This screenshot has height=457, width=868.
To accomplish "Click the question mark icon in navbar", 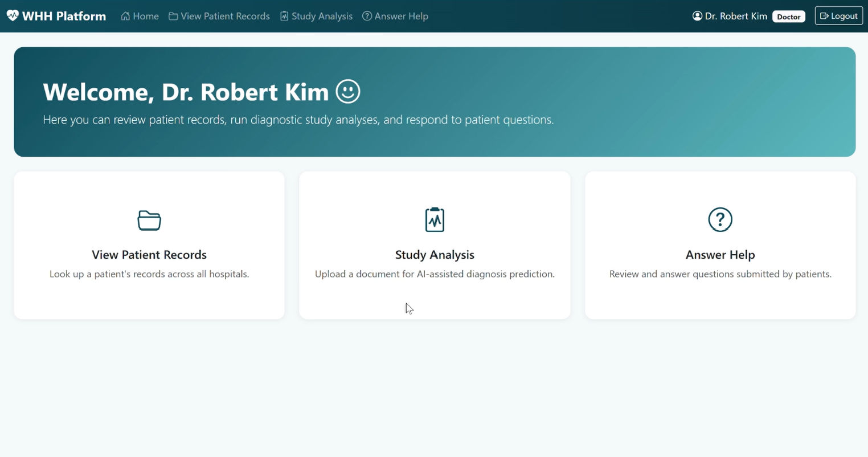I will pos(367,16).
